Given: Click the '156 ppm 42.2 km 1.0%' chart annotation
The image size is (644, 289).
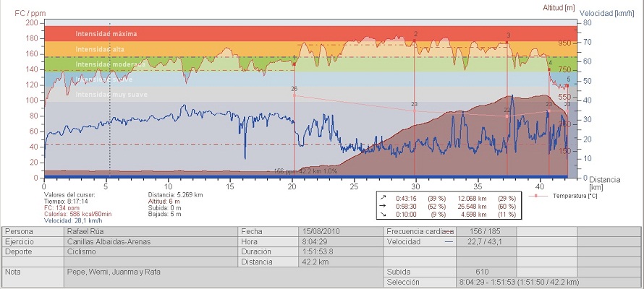Looking at the screenshot, I should coord(305,171).
